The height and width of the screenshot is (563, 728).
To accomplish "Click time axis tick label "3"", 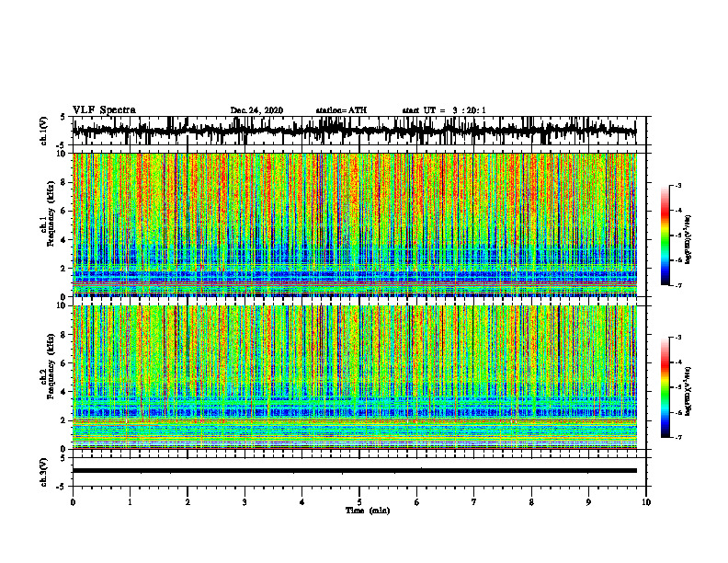I will click(x=245, y=502).
